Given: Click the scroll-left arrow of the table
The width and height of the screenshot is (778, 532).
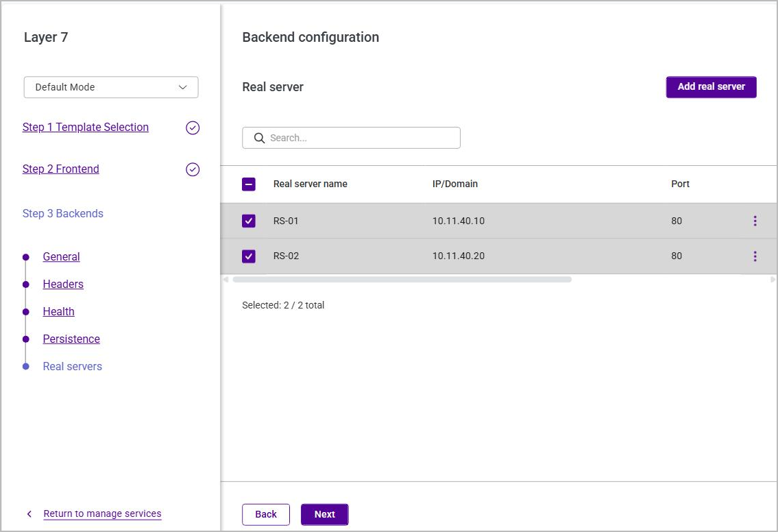Looking at the screenshot, I should click(x=226, y=280).
